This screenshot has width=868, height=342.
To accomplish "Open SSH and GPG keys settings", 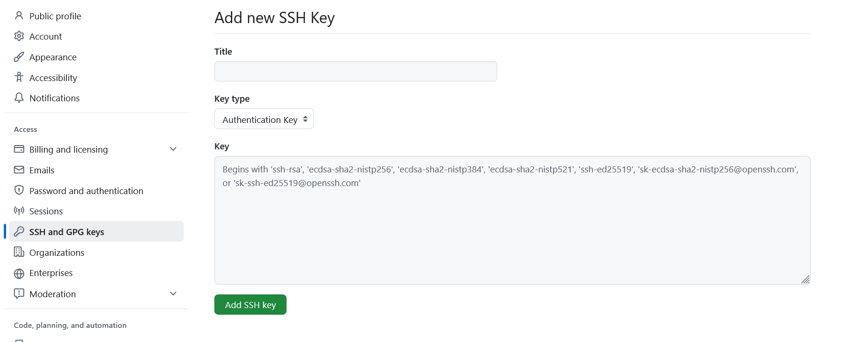I will click(66, 232).
